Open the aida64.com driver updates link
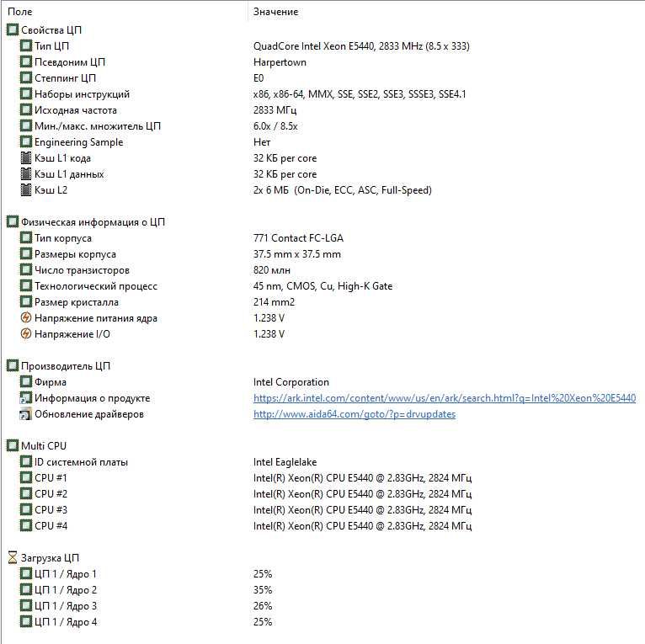The image size is (645, 644). tap(354, 414)
